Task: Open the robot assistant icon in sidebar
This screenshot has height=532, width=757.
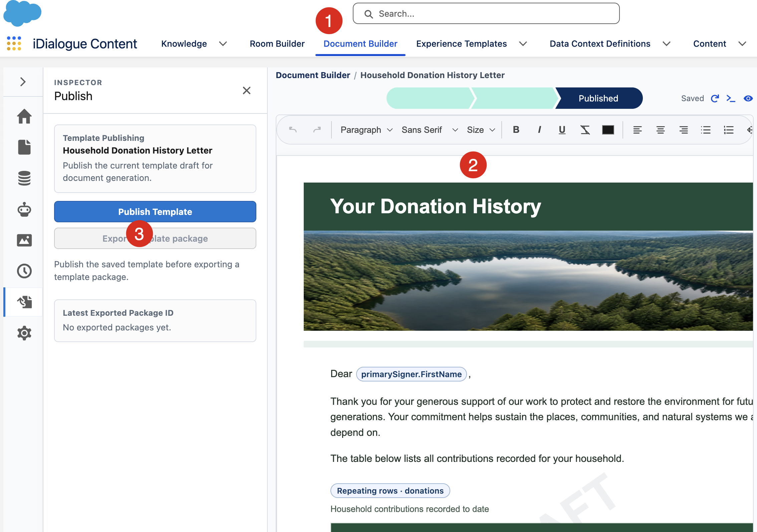Action: [x=24, y=209]
